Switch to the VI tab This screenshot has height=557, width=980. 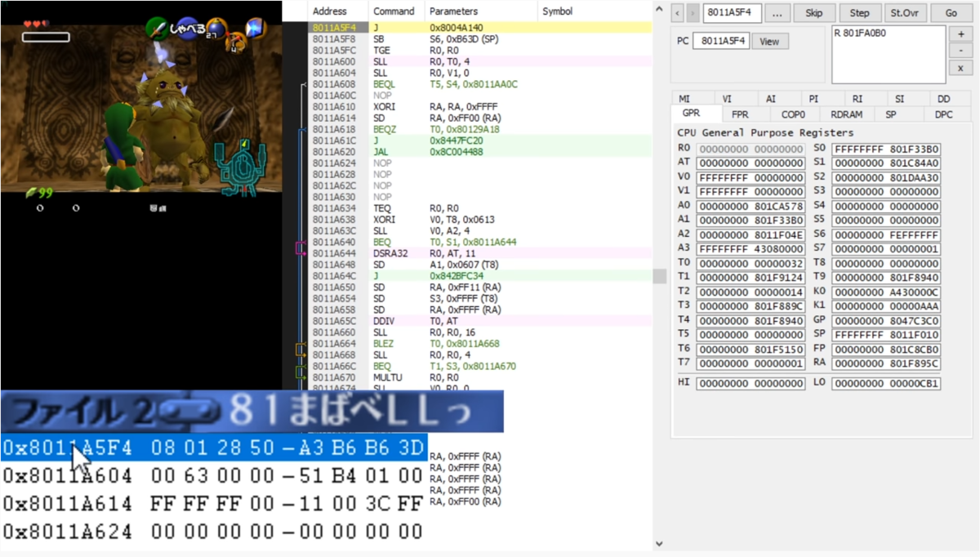[x=727, y=99]
